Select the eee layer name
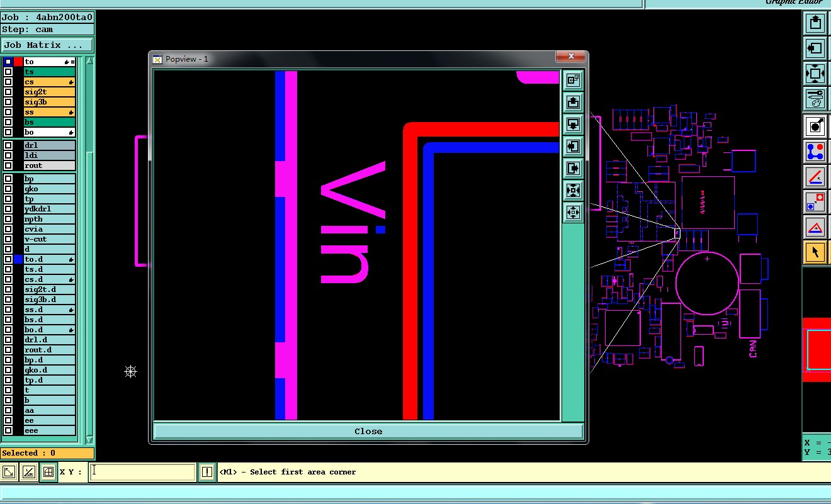The width and height of the screenshot is (831, 504). point(50,430)
